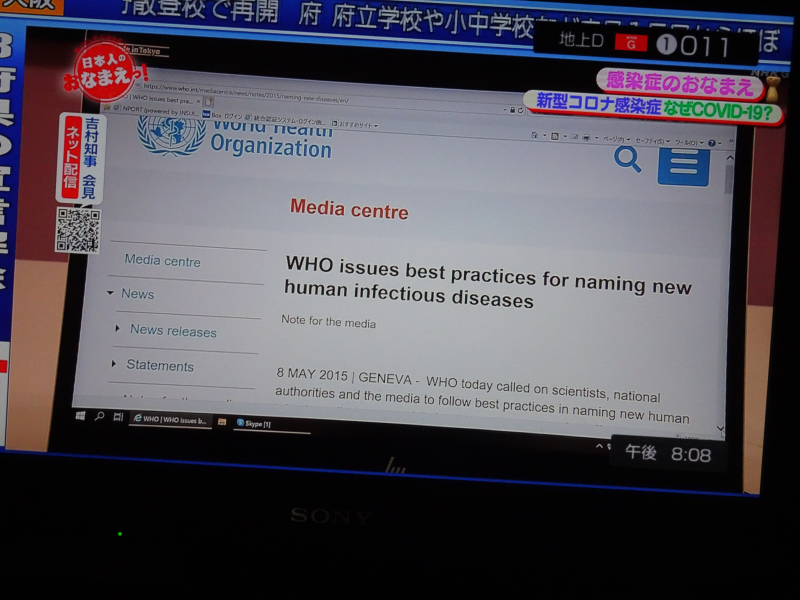
Task: Open the Media centre sidebar link
Action: (x=163, y=261)
